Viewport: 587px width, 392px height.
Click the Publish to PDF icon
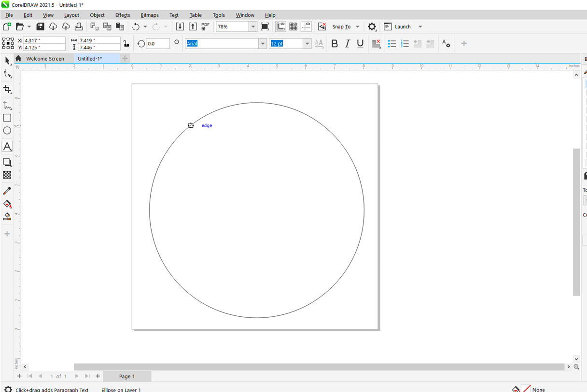(x=206, y=27)
